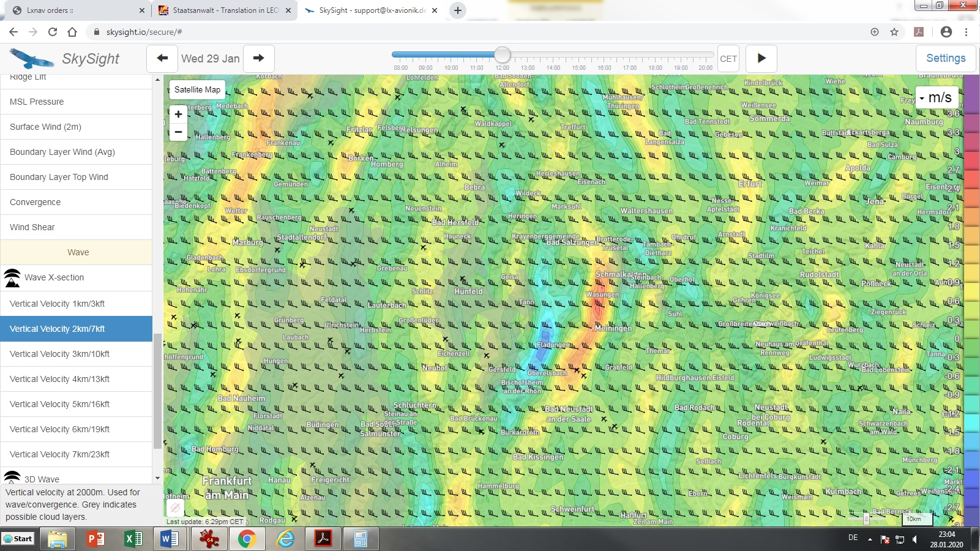Click the previous day arrow button
Image resolution: width=980 pixels, height=551 pixels.
[162, 59]
